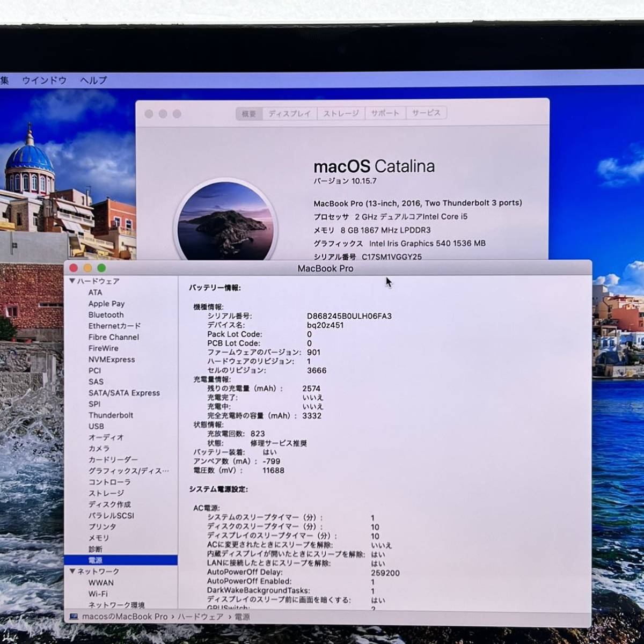Open the ヘルプ menu in menu bar
This screenshot has height=644, width=644.
click(93, 80)
